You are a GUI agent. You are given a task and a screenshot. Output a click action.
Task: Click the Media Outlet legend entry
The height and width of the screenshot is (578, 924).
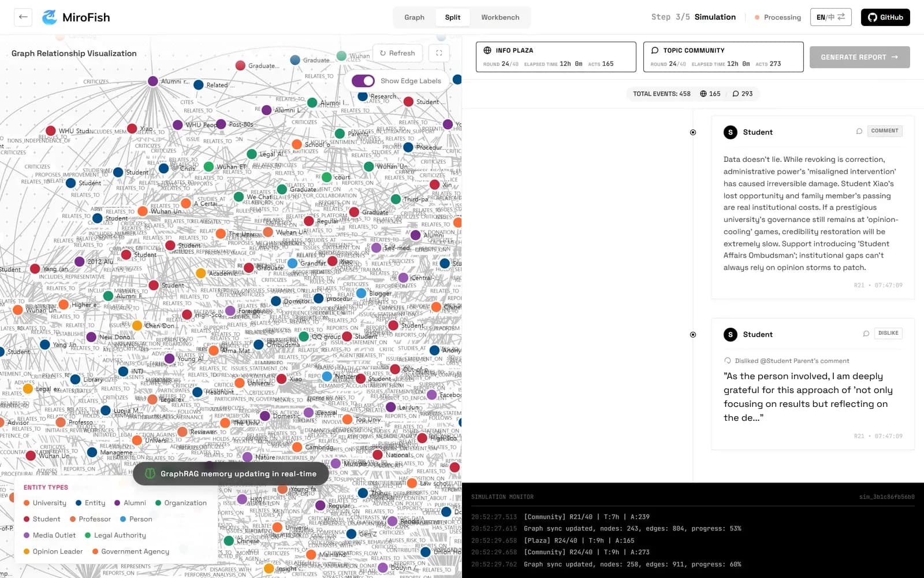(x=50, y=535)
